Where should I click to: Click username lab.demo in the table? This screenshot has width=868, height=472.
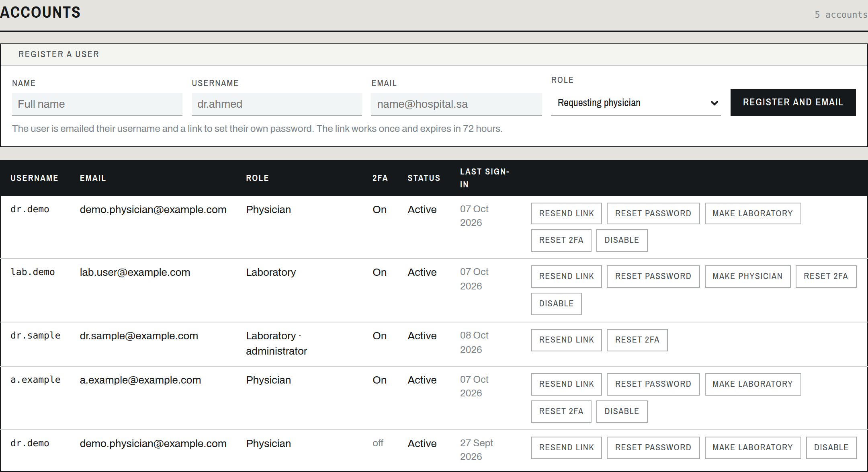click(x=33, y=272)
